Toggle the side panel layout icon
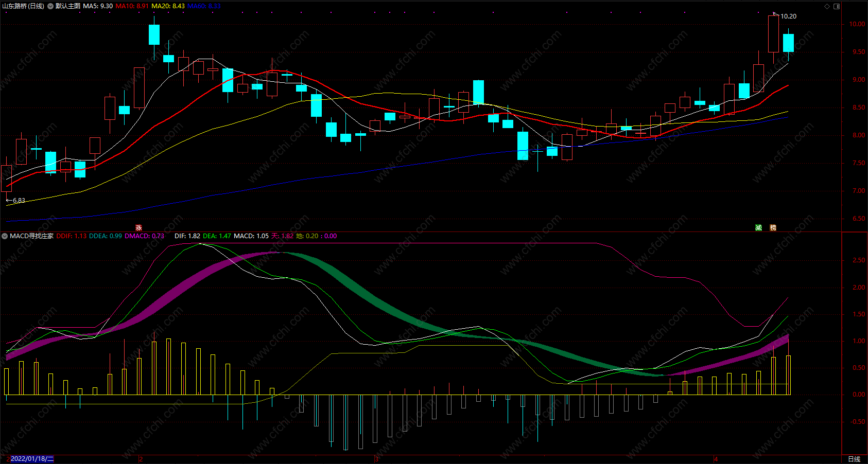This screenshot has height=464, width=868. (x=837, y=6)
